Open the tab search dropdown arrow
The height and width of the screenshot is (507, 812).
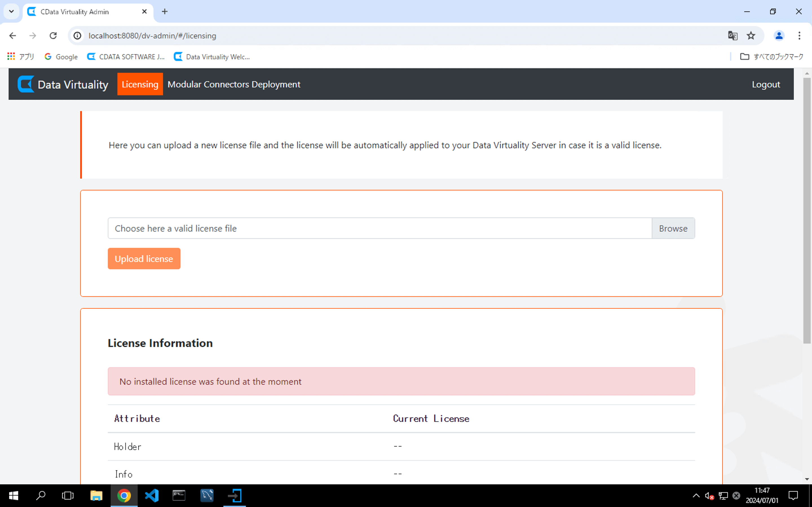(x=11, y=11)
